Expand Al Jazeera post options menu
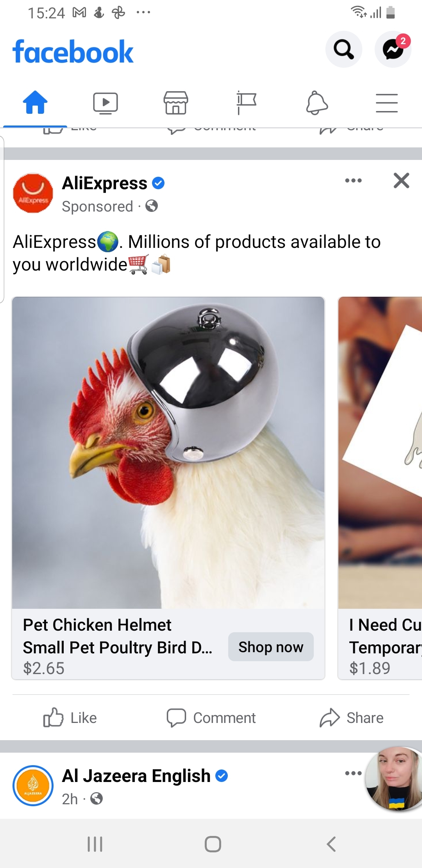The image size is (422, 868). [x=353, y=773]
